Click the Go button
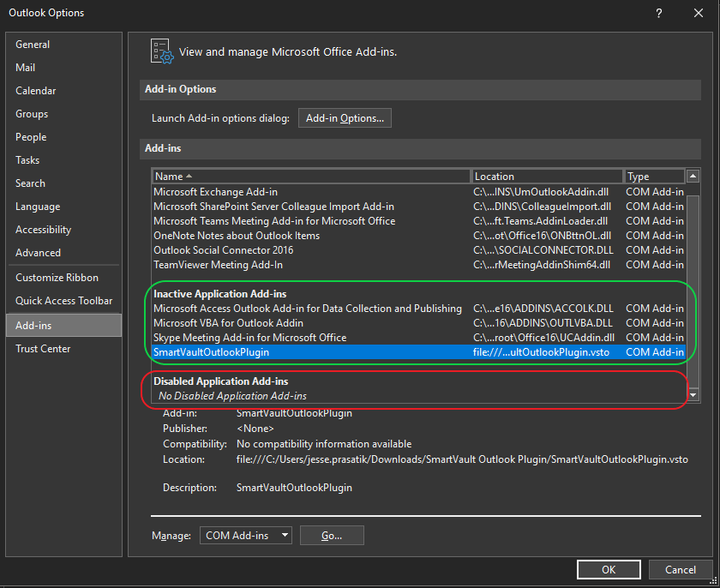 (x=332, y=536)
